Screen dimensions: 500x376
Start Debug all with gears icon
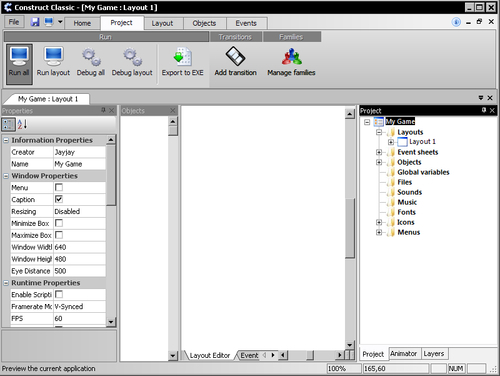pos(91,57)
